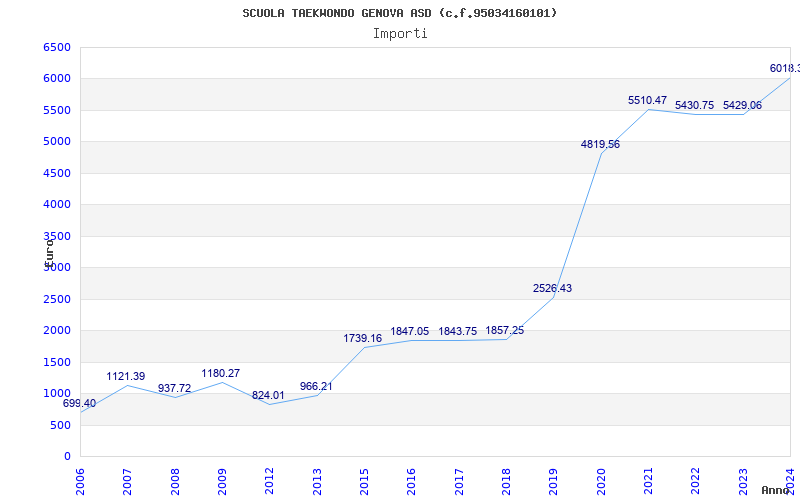This screenshot has height=500, width=800.
Task: Select the 2526.43 data label
Action: click(553, 288)
